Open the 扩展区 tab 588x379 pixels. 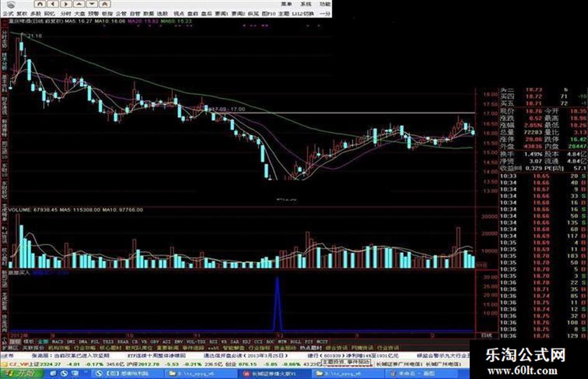tap(9, 348)
